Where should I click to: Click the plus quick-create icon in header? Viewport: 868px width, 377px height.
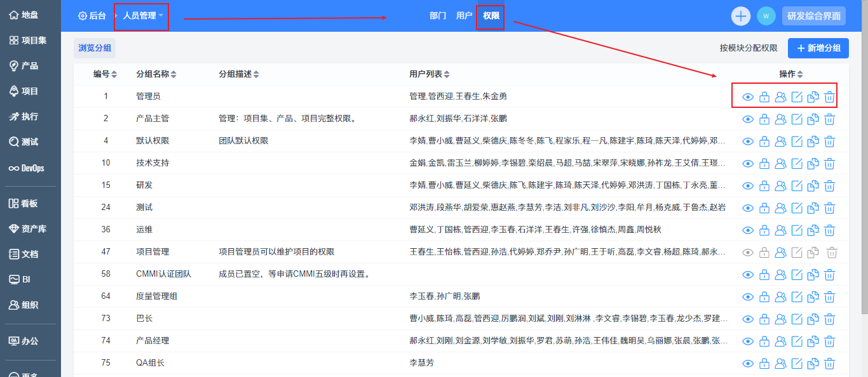click(x=740, y=16)
